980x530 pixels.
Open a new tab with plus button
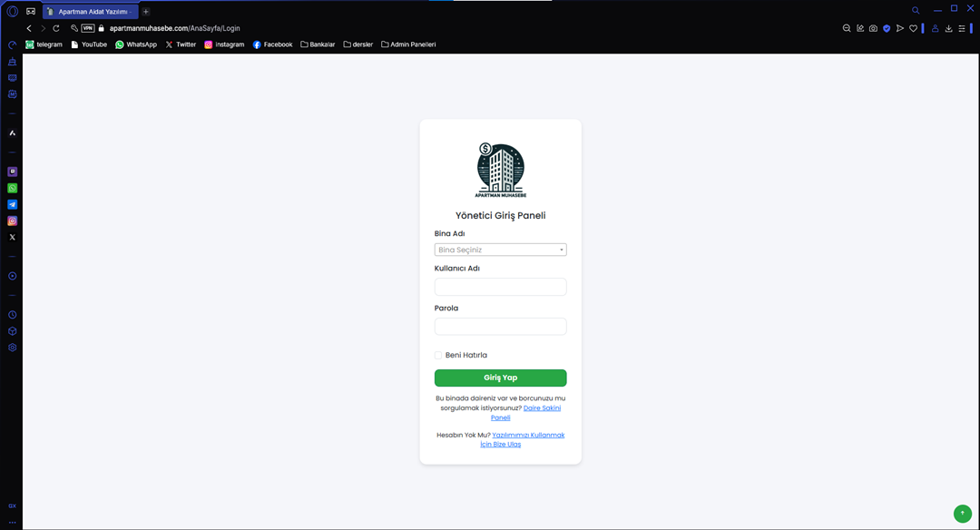coord(146,12)
